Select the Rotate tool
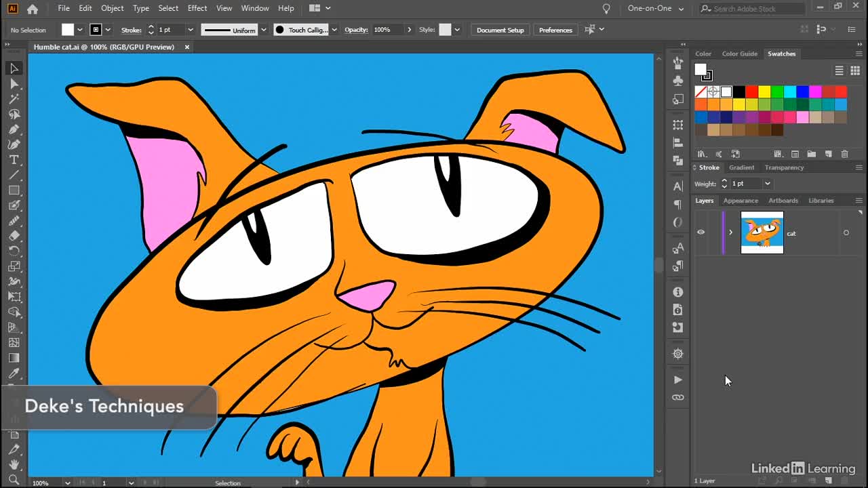 14,251
